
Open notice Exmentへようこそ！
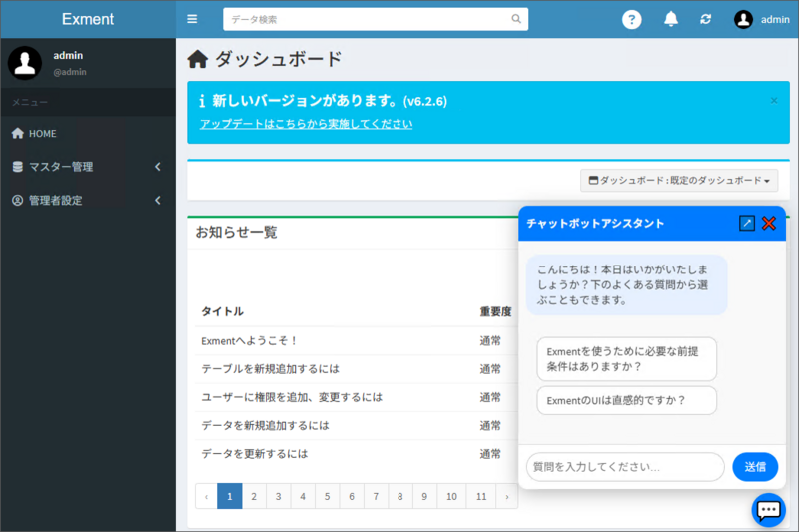click(x=249, y=341)
